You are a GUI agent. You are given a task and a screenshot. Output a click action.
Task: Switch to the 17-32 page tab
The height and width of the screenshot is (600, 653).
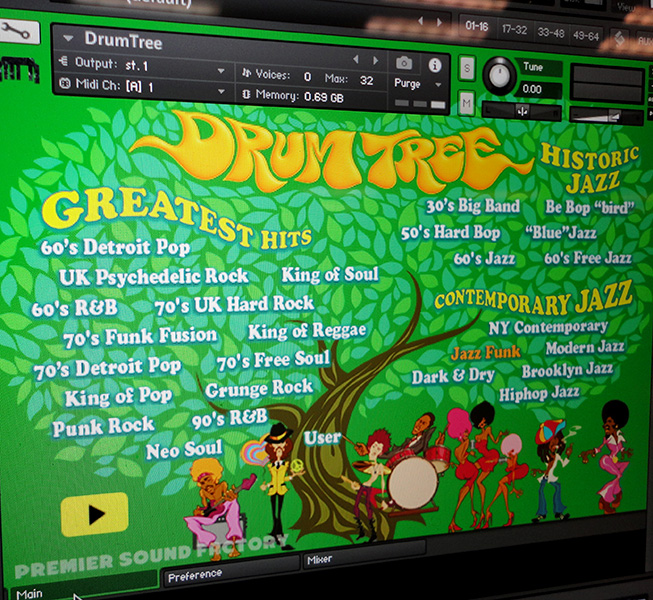click(514, 30)
